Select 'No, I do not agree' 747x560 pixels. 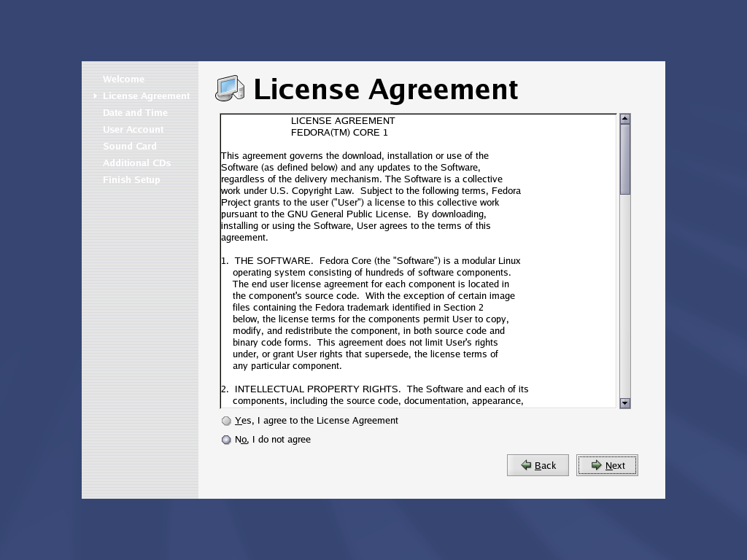tap(266, 440)
